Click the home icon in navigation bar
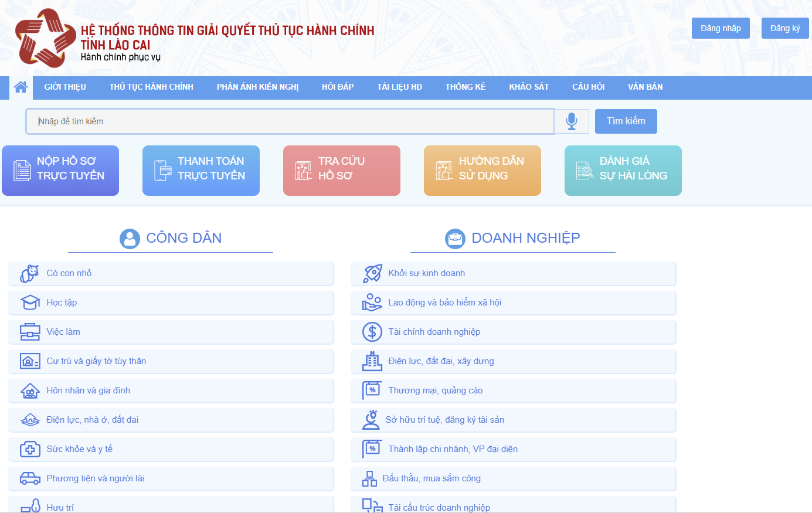This screenshot has height=513, width=812. [21, 87]
